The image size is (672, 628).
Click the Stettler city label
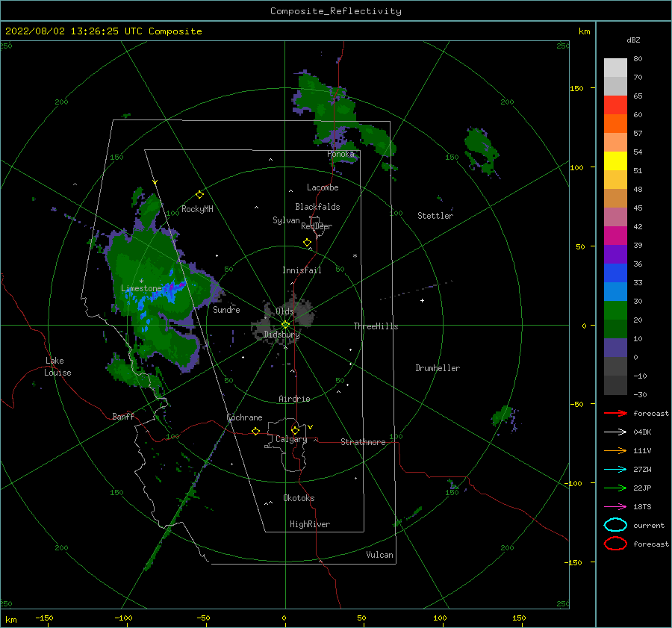click(435, 216)
